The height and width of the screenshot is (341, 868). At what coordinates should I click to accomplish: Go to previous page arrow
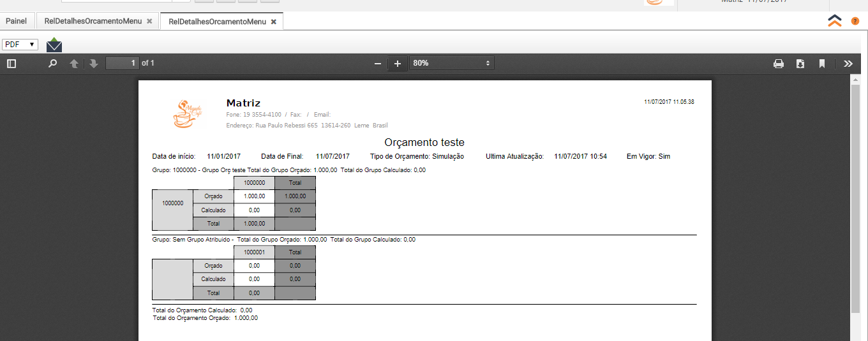[x=74, y=63]
